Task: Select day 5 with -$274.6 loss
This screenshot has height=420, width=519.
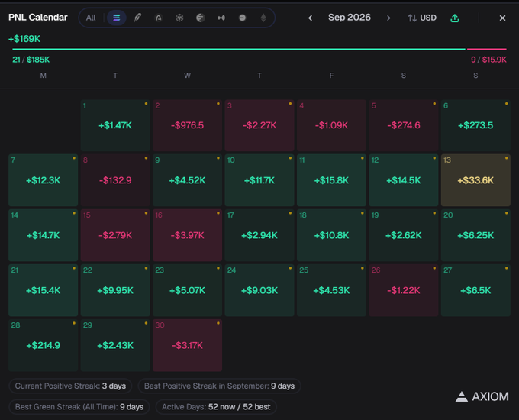Action: (404, 125)
